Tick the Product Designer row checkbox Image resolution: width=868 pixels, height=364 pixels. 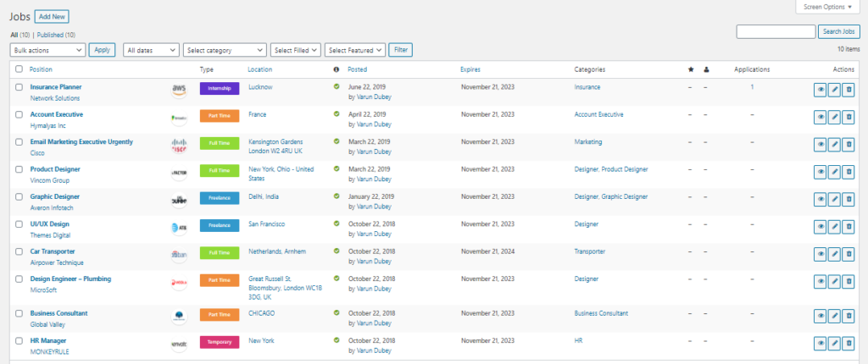19,169
